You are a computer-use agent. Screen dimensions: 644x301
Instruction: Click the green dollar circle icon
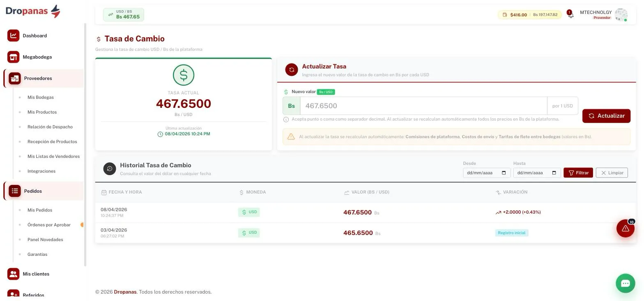(184, 75)
